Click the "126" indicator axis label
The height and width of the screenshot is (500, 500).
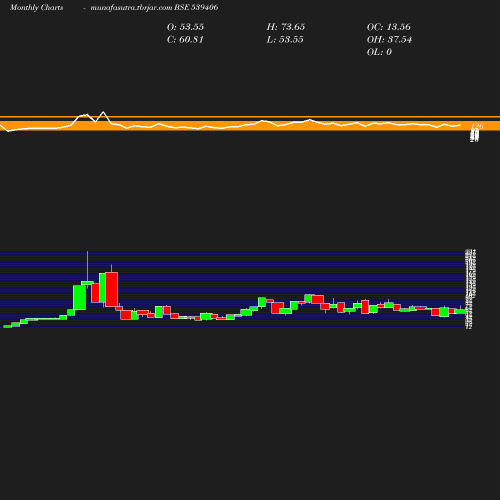coord(477,126)
